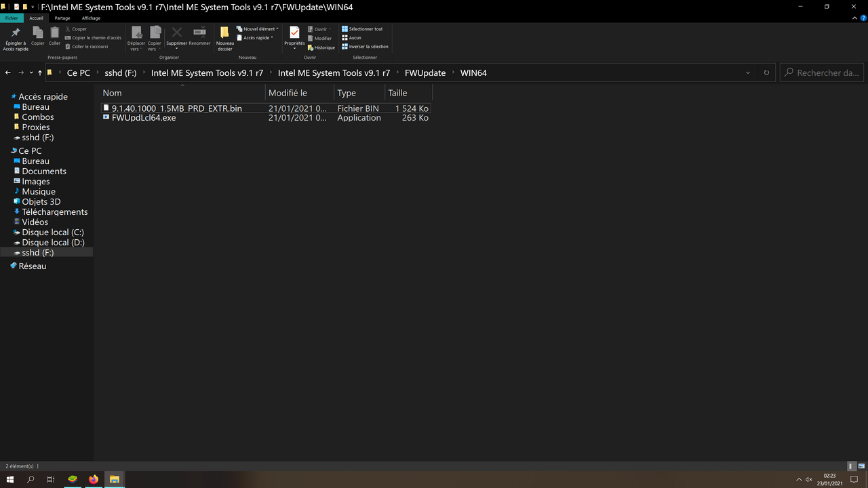Click Aucun to clear selection
The image size is (868, 488).
pyautogui.click(x=351, y=38)
